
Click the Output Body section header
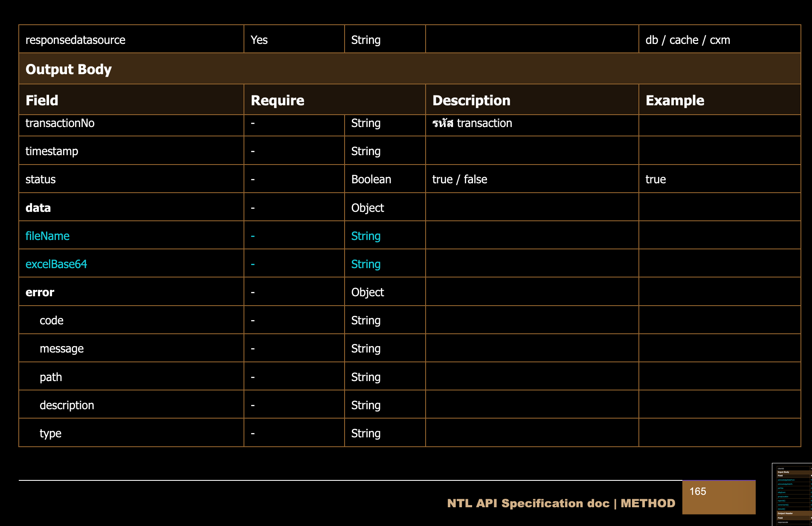(69, 69)
